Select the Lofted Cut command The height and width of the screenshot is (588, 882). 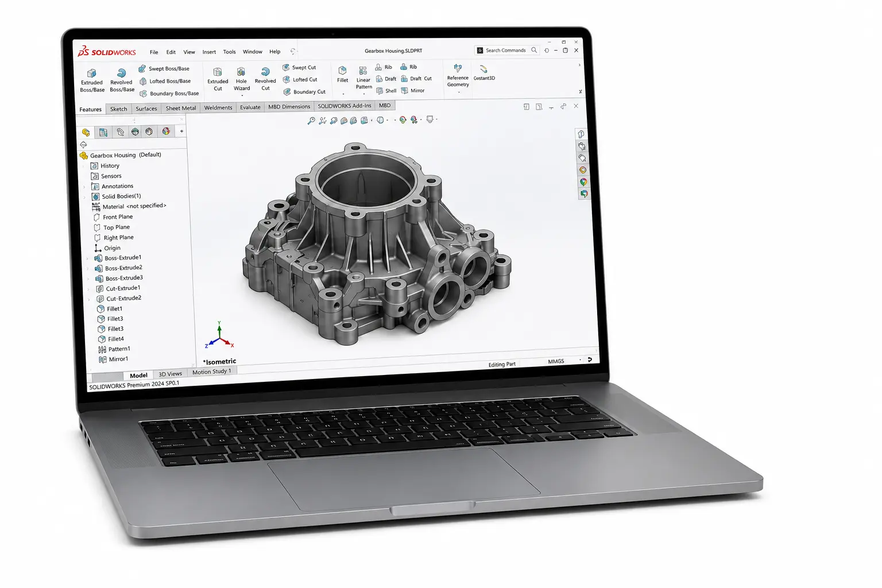300,79
